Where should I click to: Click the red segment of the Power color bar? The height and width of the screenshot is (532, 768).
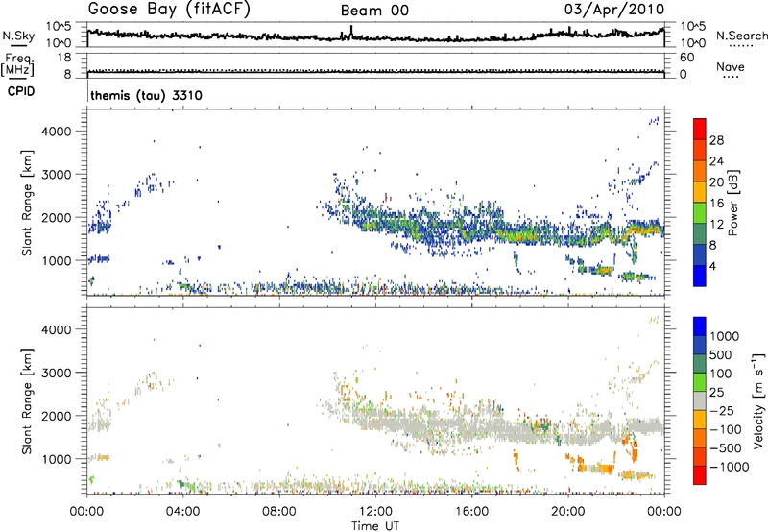700,129
